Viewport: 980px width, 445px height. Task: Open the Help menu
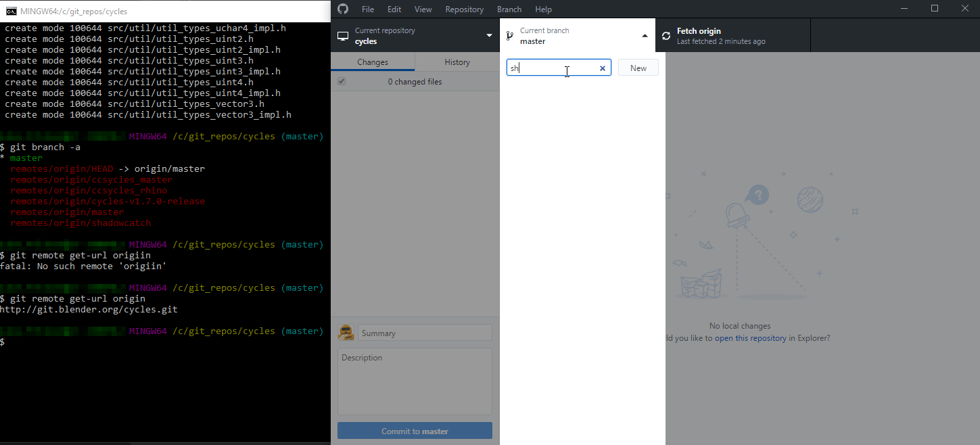(x=544, y=9)
